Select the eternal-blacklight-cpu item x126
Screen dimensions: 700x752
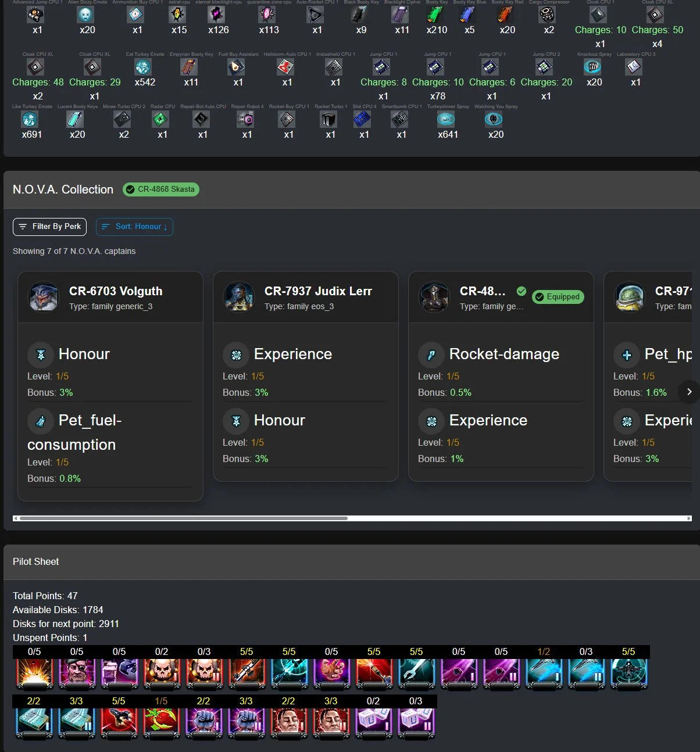(217, 15)
